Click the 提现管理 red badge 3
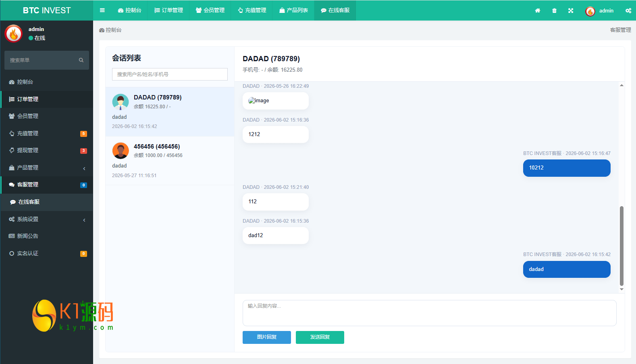636x364 pixels. pos(83,151)
